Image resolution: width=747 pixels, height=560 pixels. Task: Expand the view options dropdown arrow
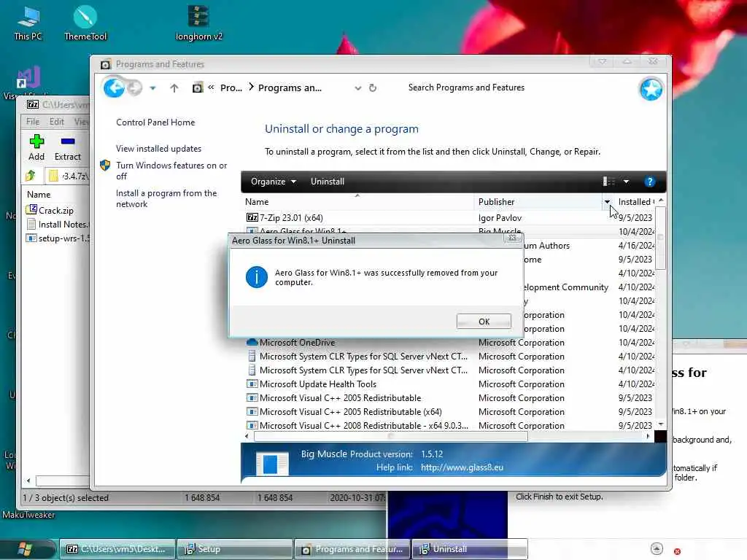[x=626, y=182]
